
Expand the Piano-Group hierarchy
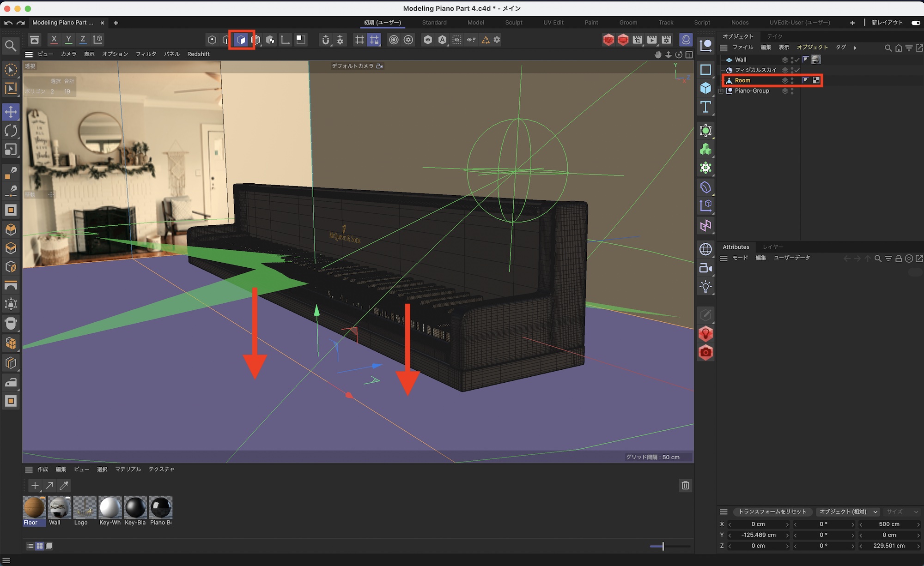coord(721,91)
